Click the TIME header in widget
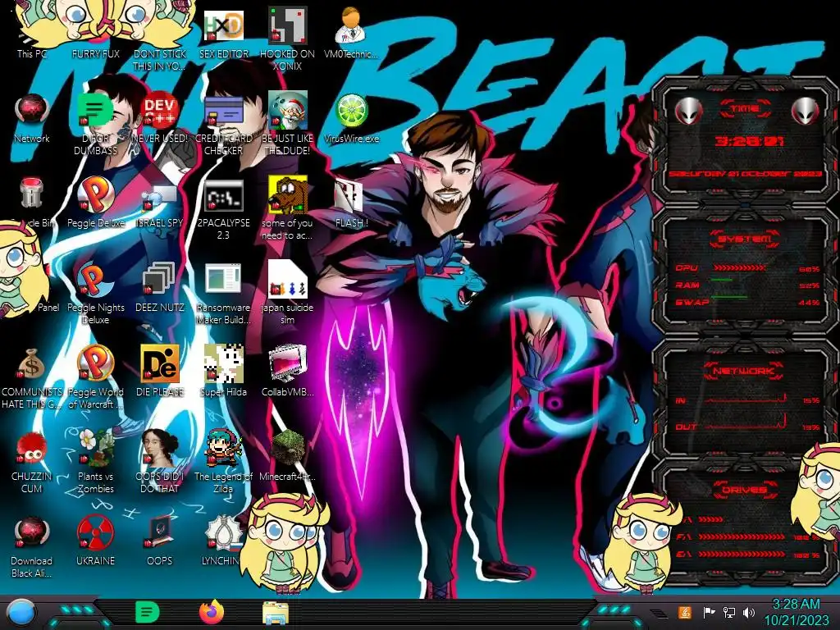Viewport: 840px width, 630px height. (x=745, y=108)
